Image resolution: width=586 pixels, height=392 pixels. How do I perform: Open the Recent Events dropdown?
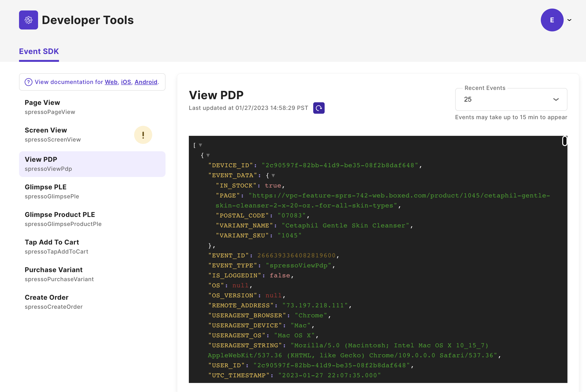511,99
